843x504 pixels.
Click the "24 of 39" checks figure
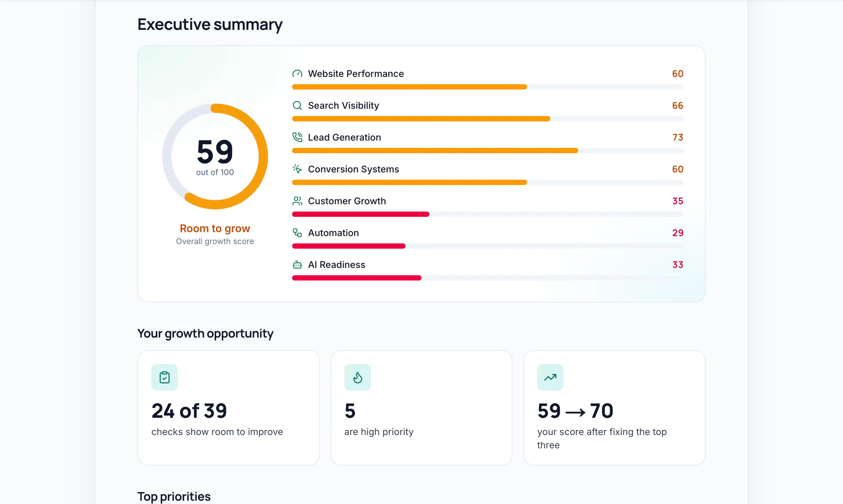189,411
